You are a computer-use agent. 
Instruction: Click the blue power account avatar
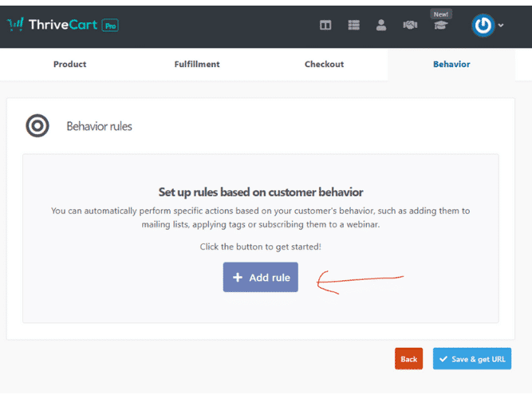pos(483,26)
